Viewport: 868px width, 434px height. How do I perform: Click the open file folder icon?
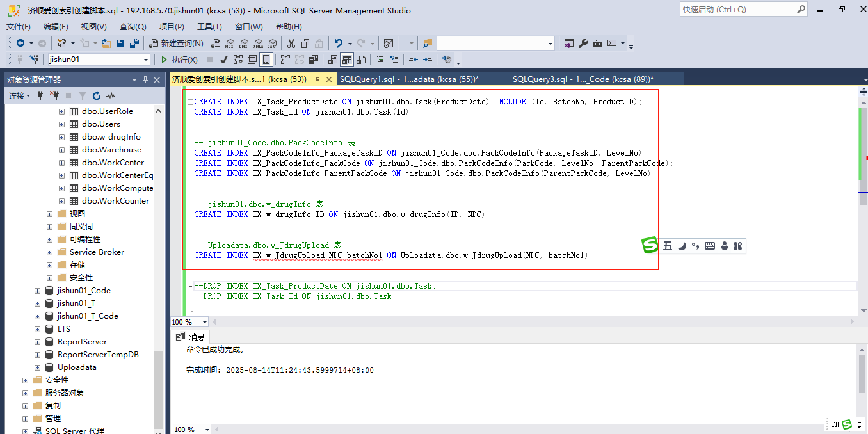[x=106, y=43]
